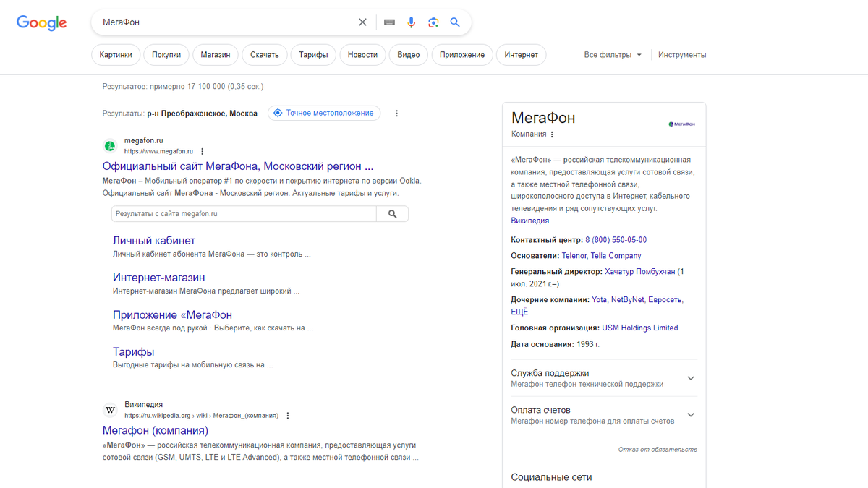The image size is (868, 488).
Task: Click search button for megafon.ru site results
Action: pyautogui.click(x=392, y=214)
